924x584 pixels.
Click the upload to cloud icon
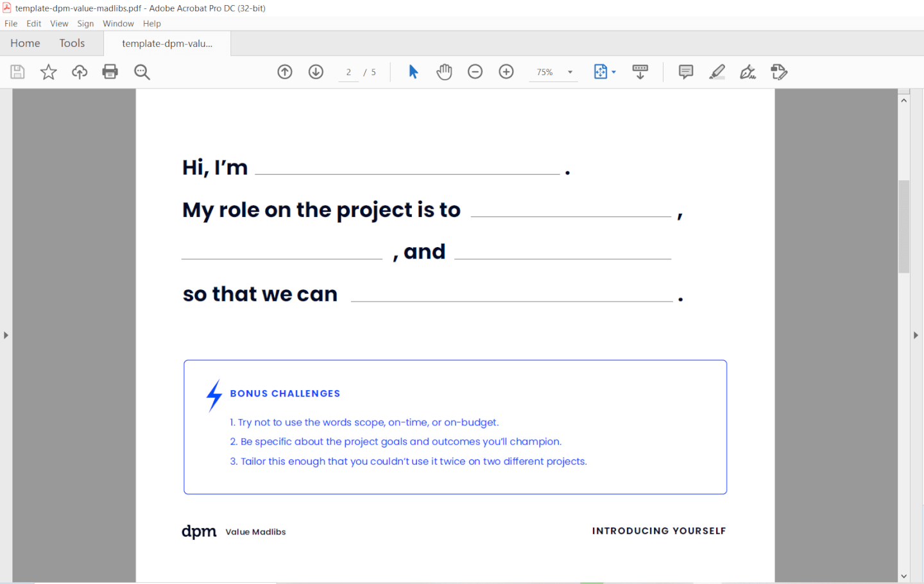(80, 72)
